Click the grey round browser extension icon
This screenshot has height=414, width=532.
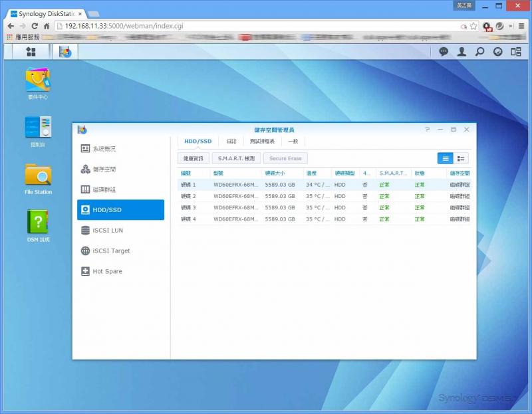(500, 26)
